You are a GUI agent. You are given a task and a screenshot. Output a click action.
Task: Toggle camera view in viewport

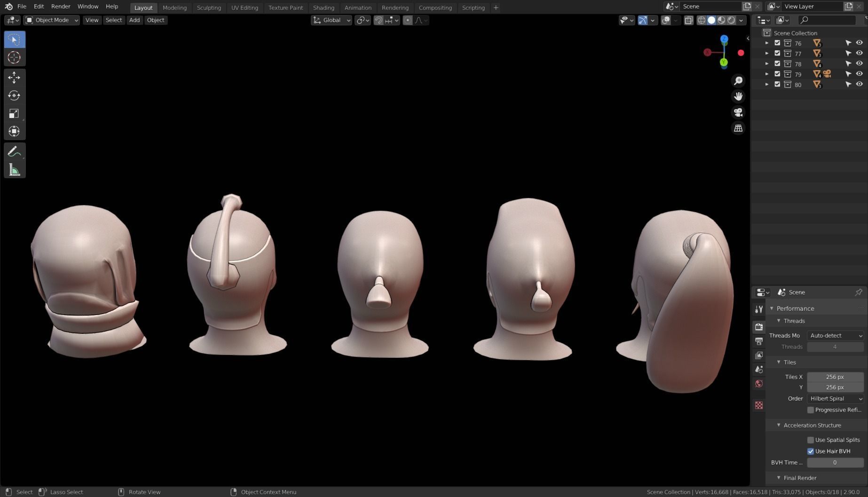tap(738, 112)
